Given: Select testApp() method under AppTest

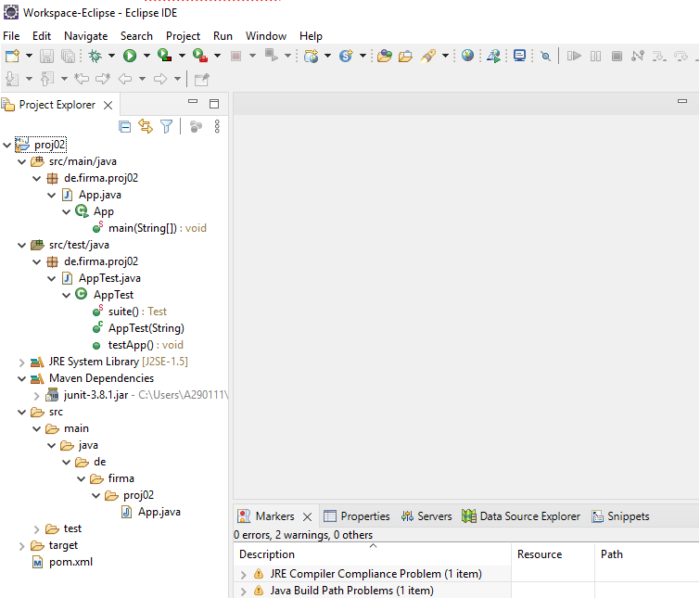Looking at the screenshot, I should click(138, 346).
